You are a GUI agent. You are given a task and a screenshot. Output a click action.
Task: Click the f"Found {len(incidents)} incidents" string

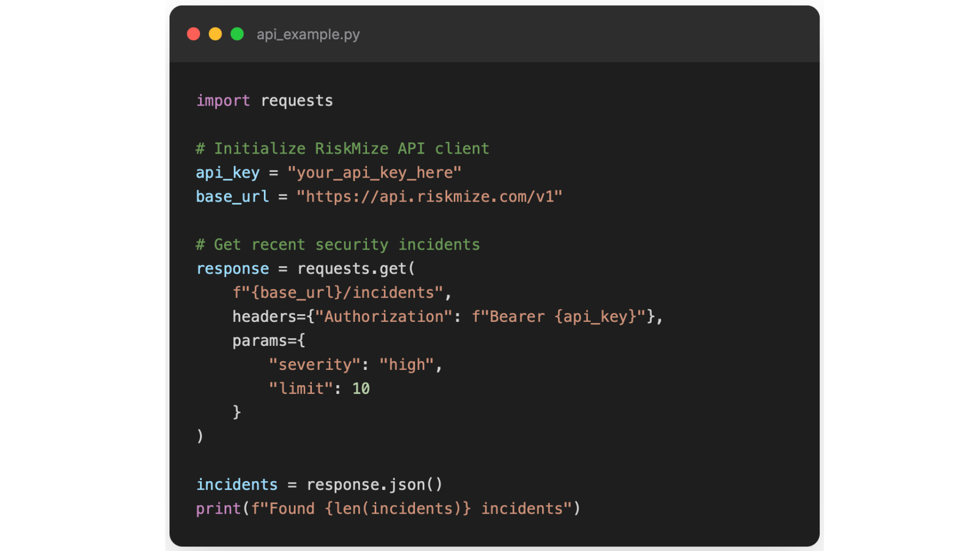pos(411,509)
